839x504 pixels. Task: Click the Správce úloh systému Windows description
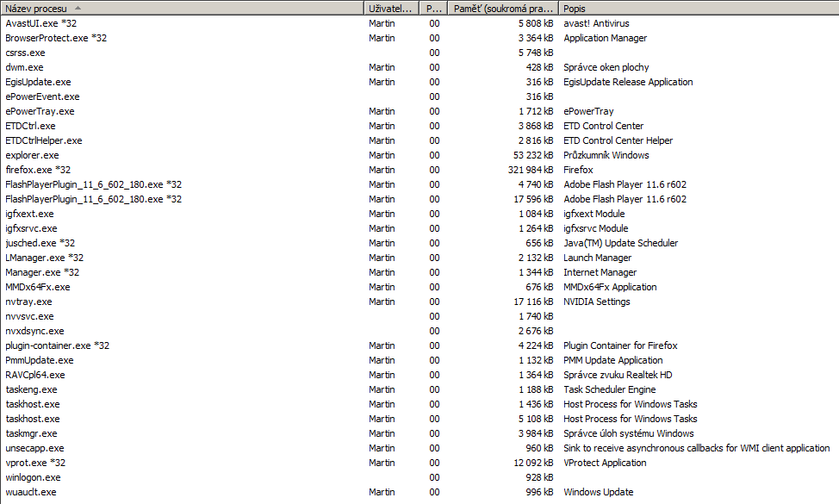[629, 433]
